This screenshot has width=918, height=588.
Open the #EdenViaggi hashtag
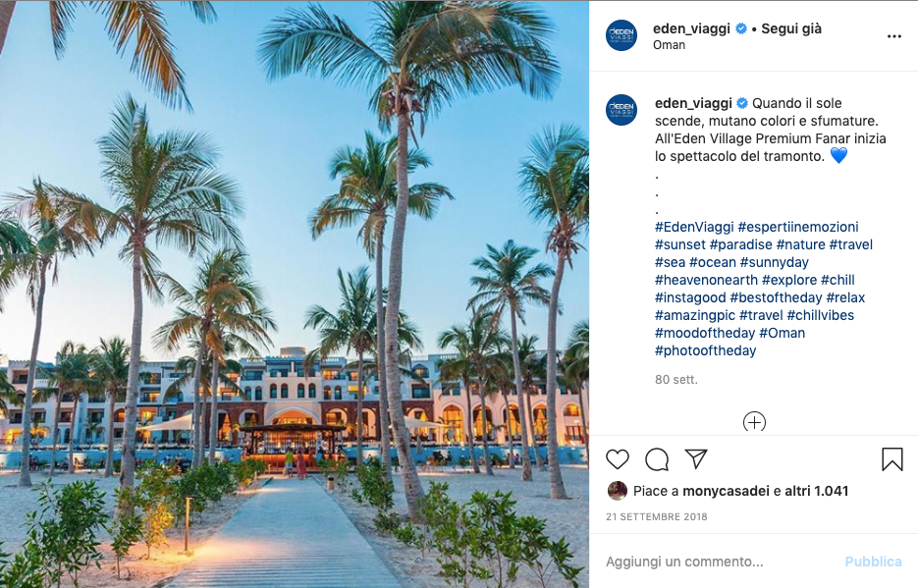click(694, 227)
